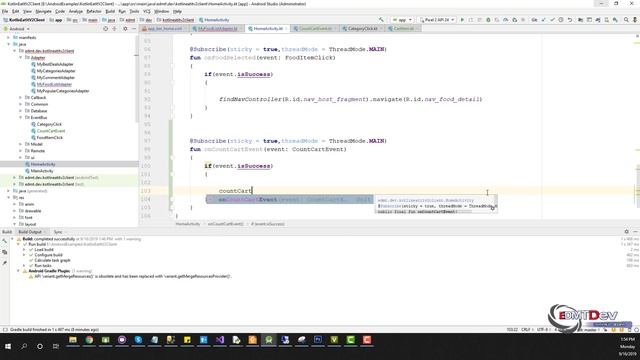
Task: Switch to the CategoryClick.kt editor tab
Action: point(362,29)
